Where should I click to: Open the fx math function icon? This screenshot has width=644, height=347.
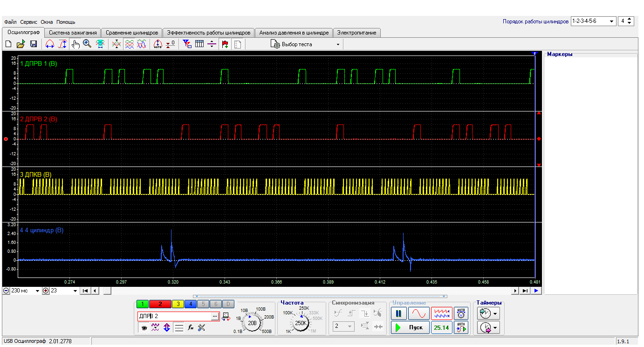click(191, 328)
